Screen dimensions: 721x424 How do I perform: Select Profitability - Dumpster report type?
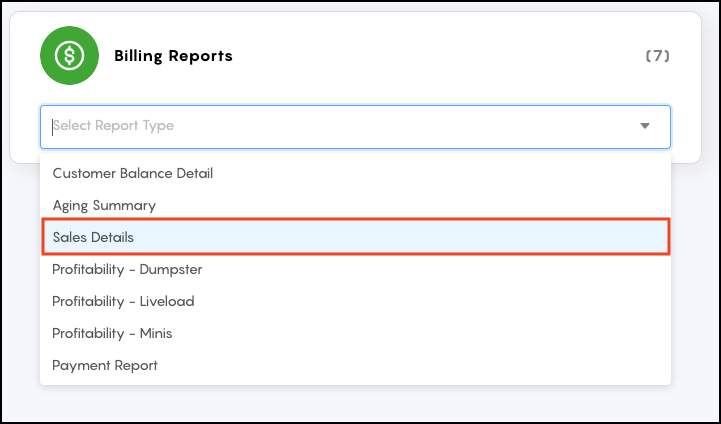tap(355, 269)
